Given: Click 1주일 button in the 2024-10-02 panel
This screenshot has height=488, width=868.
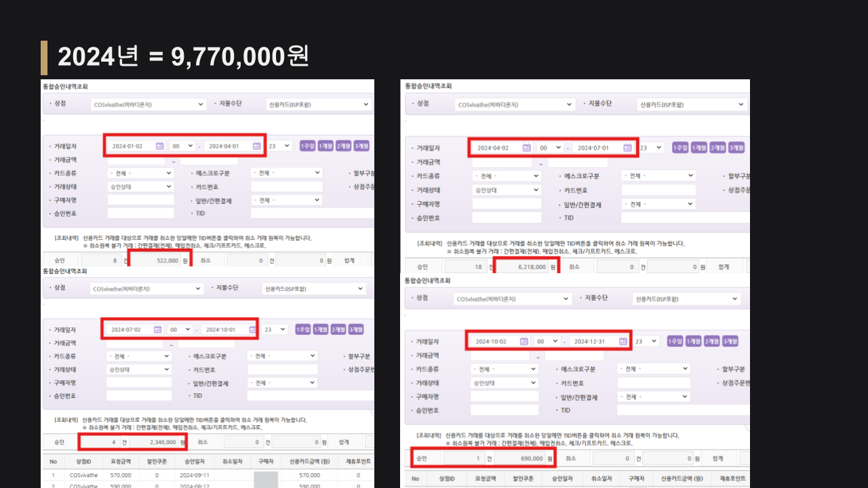Looking at the screenshot, I should [x=675, y=342].
